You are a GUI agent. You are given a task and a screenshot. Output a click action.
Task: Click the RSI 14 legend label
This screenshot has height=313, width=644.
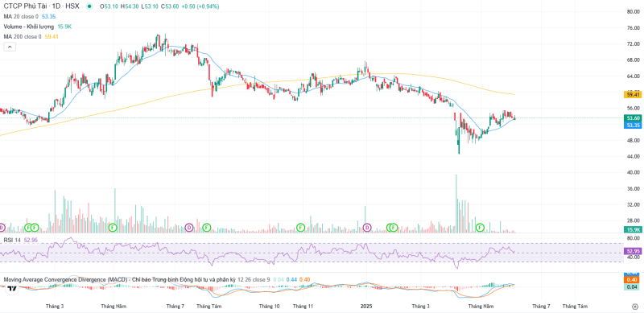pyautogui.click(x=12, y=240)
